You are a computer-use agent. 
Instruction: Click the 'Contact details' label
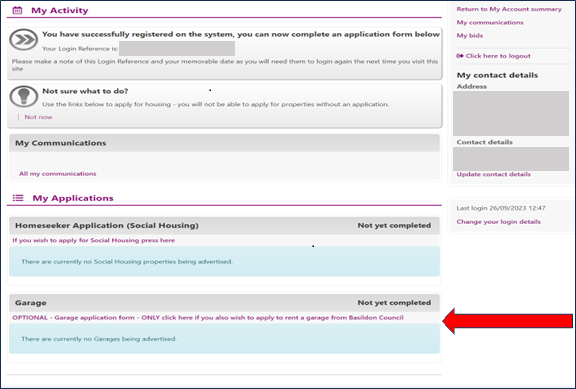[484, 142]
